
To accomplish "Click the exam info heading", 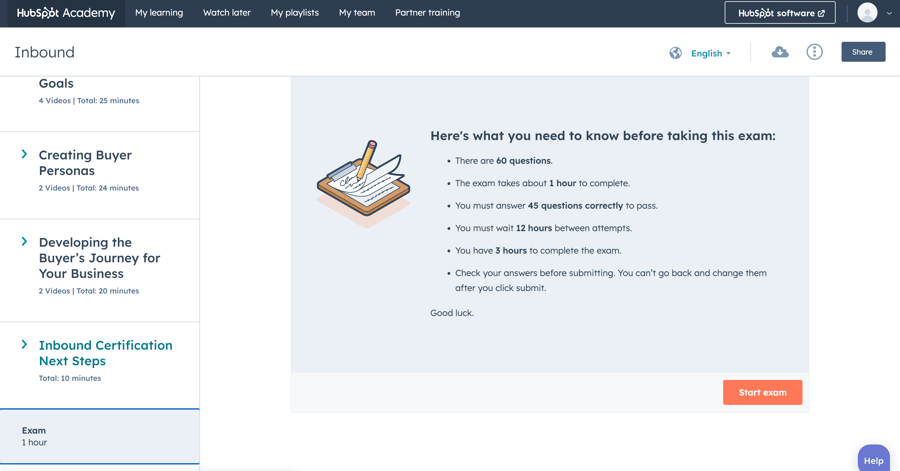I will [603, 136].
